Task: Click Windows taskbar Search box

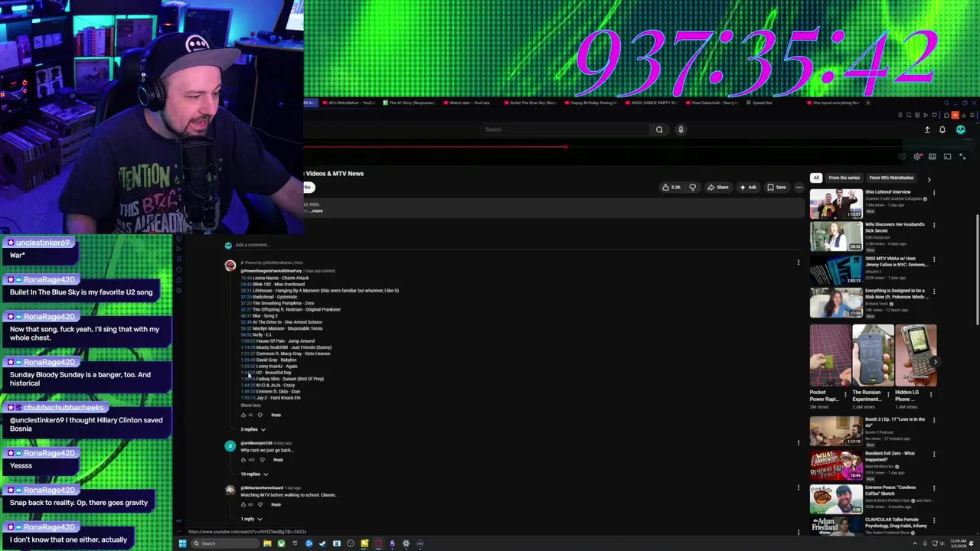Action: [x=225, y=543]
